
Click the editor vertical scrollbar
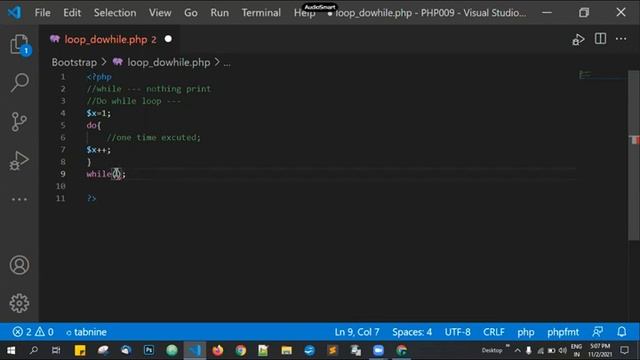pos(634,155)
